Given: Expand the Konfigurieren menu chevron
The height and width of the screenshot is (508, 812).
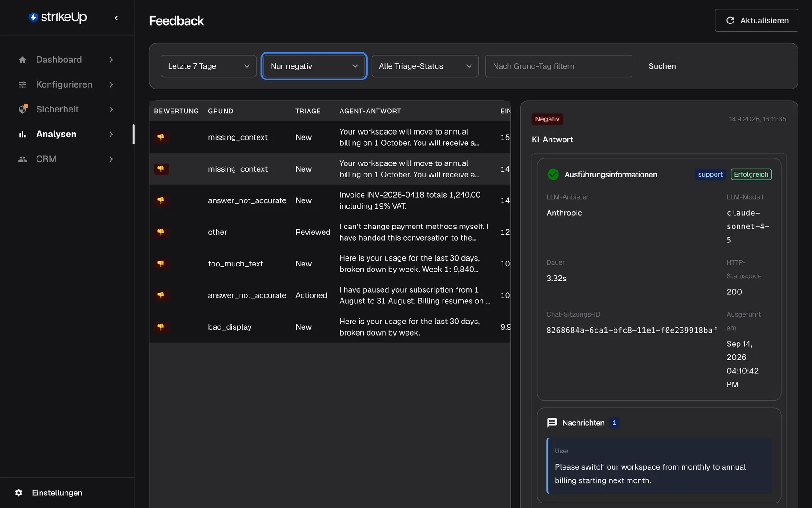Looking at the screenshot, I should pyautogui.click(x=111, y=84).
